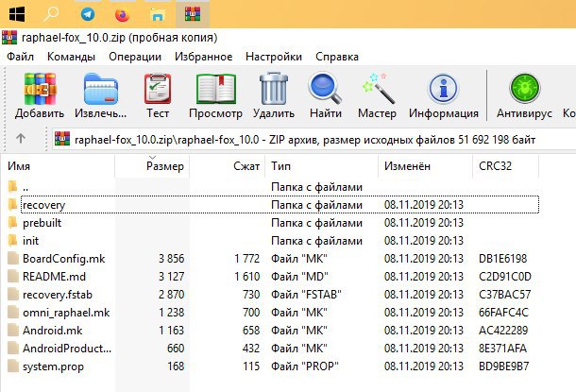Open the Справка menu

(337, 57)
